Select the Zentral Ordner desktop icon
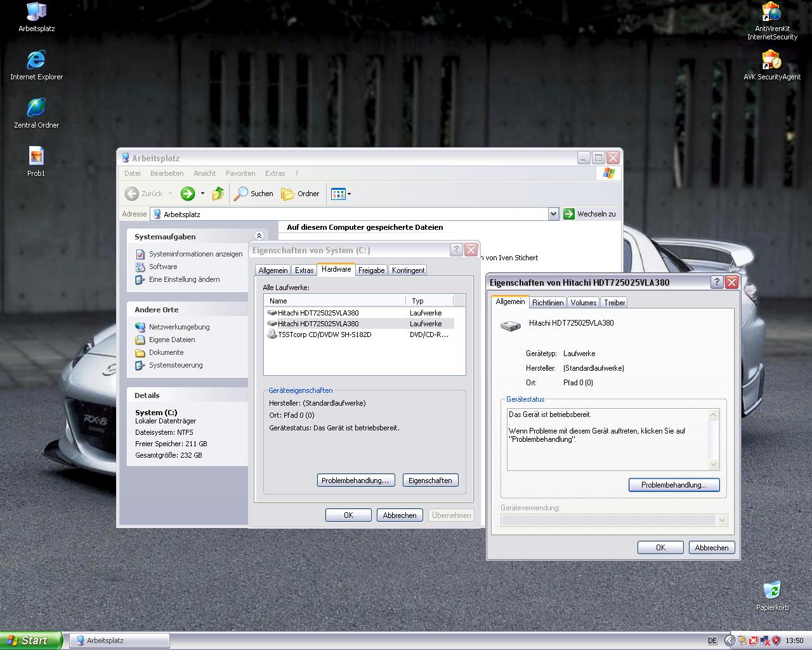 (36, 114)
